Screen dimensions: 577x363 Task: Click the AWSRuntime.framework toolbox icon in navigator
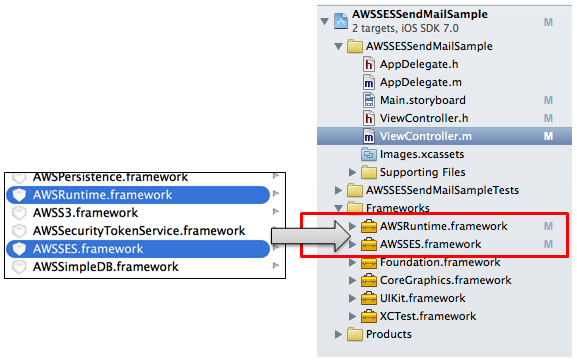click(x=369, y=226)
